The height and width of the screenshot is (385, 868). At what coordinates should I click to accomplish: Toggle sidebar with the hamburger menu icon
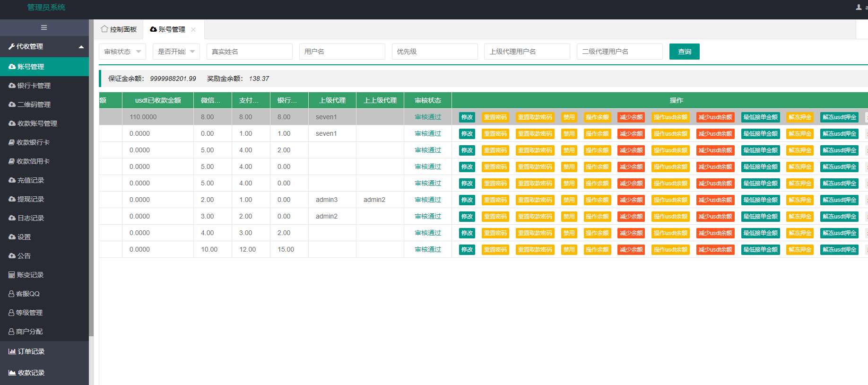point(44,27)
